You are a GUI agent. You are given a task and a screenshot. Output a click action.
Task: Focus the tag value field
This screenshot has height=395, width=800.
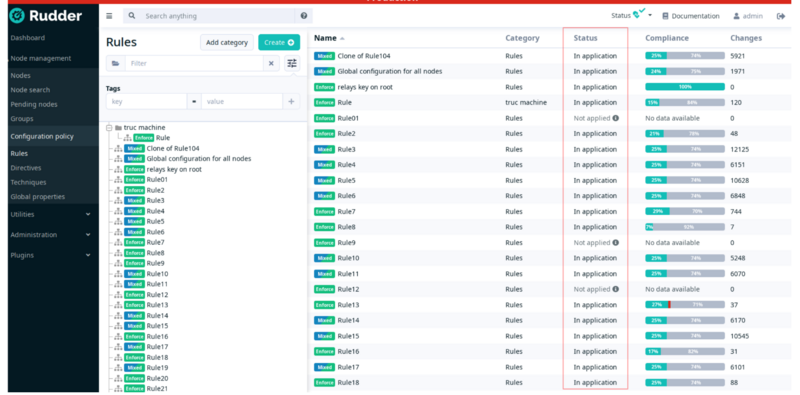(x=242, y=102)
